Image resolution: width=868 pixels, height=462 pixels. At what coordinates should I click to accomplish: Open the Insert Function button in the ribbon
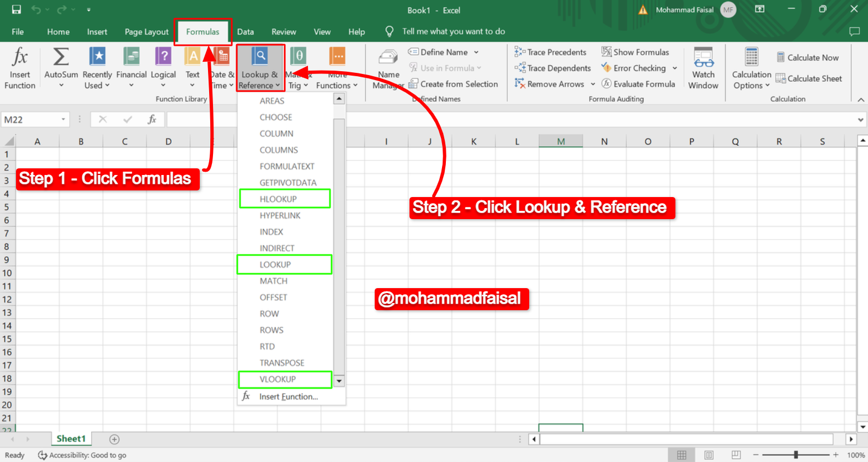(x=20, y=68)
